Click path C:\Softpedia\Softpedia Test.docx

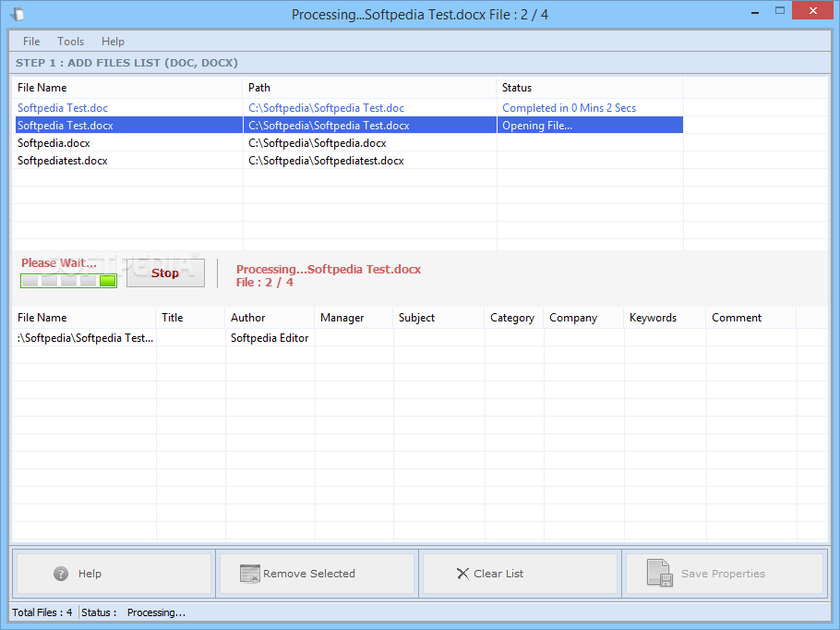coord(329,126)
